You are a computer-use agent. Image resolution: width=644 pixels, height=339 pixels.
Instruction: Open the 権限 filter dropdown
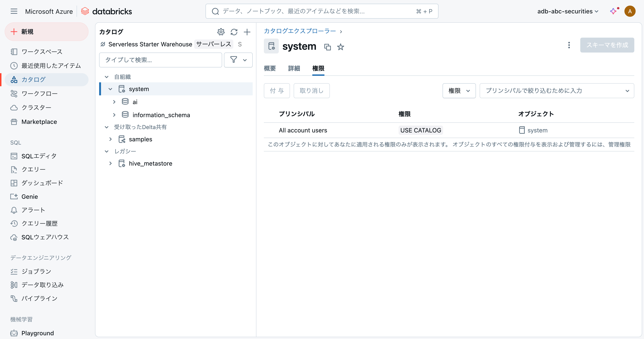pos(459,91)
